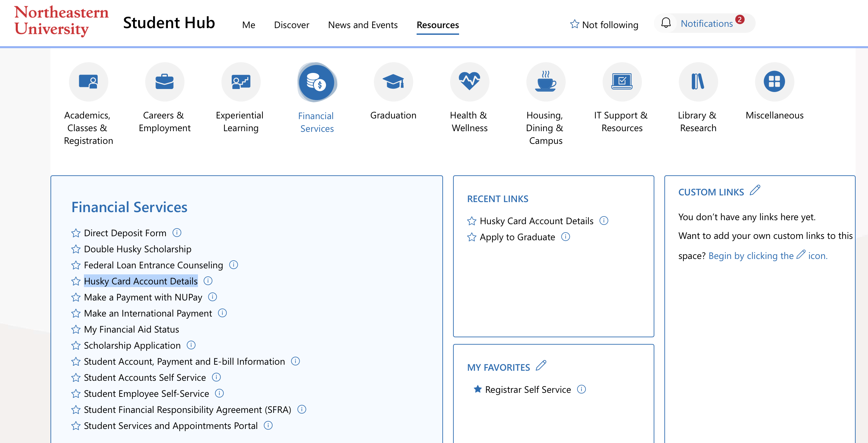Edit Custom Links with pencil icon
868x443 pixels.
coord(755,190)
